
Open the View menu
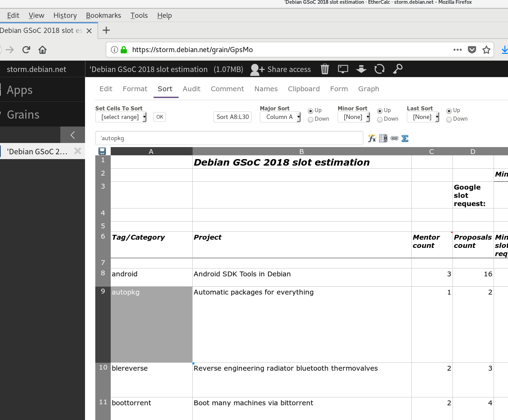click(x=36, y=15)
